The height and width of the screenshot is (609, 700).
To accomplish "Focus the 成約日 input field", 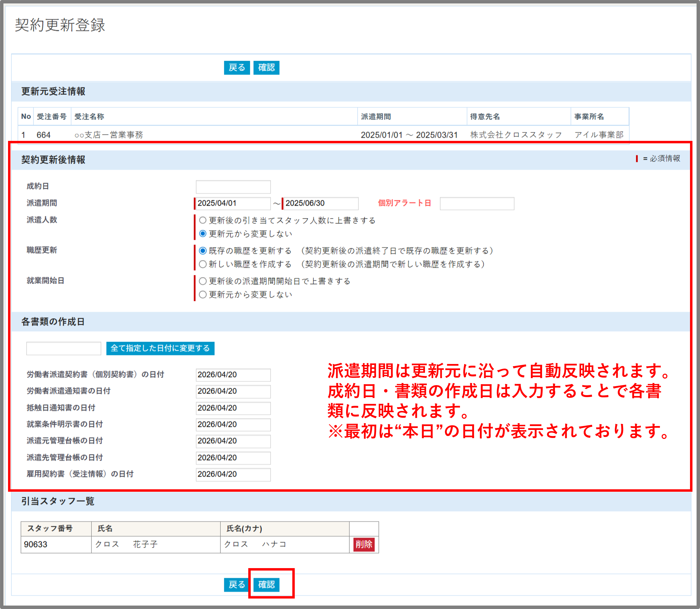I will pyautogui.click(x=233, y=187).
